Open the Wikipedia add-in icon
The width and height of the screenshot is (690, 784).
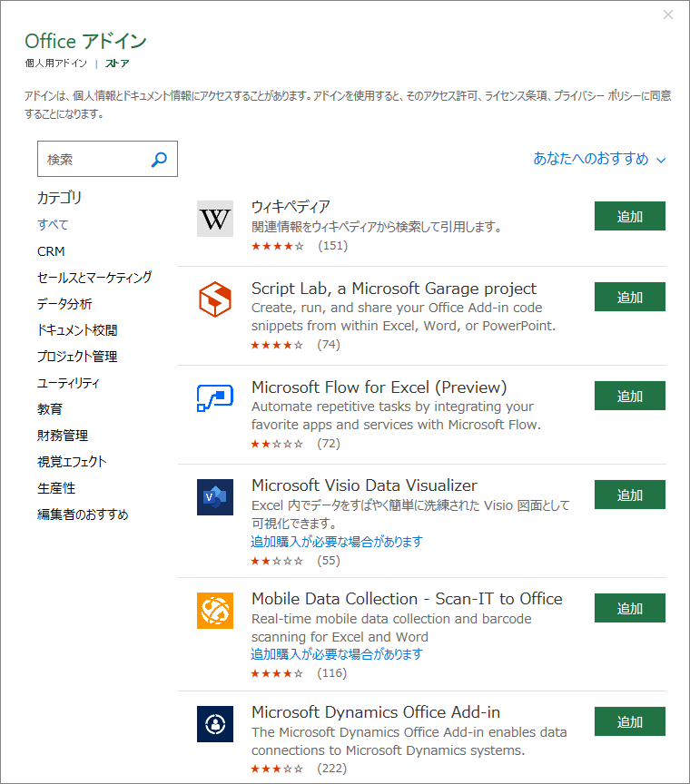(x=215, y=219)
